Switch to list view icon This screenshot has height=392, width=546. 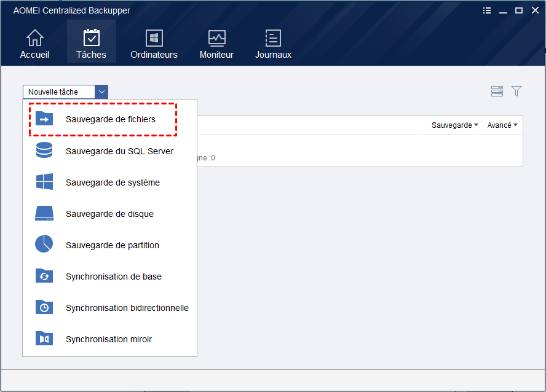point(497,91)
